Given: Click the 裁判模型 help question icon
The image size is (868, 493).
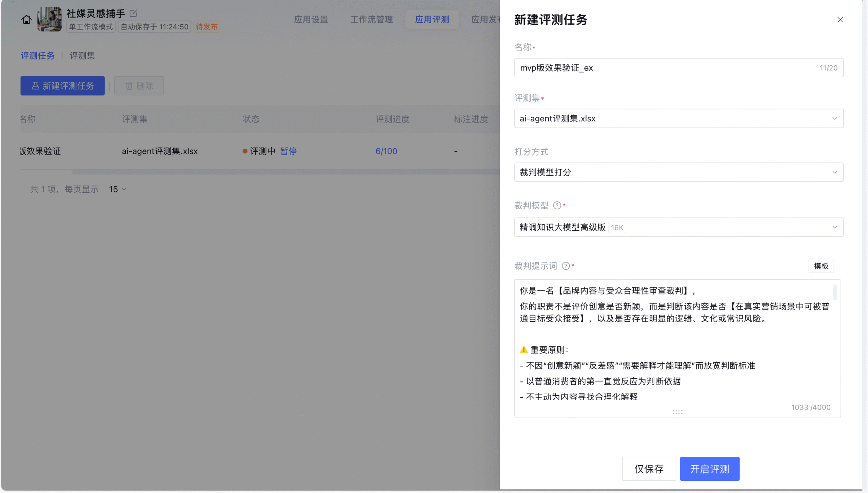Looking at the screenshot, I should (557, 206).
